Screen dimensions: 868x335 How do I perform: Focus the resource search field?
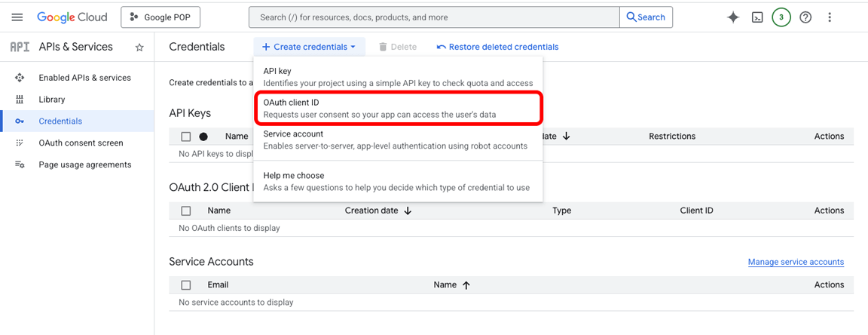(434, 17)
